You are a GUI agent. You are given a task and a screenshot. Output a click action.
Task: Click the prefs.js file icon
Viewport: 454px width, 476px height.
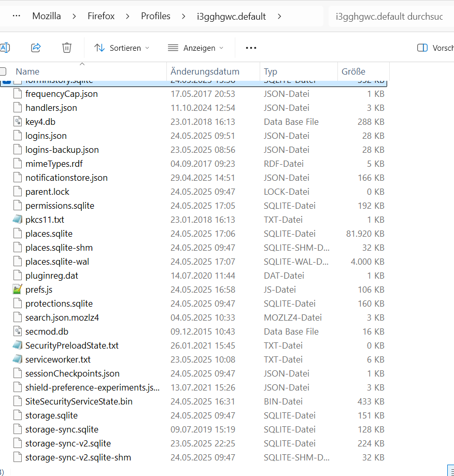click(x=18, y=290)
